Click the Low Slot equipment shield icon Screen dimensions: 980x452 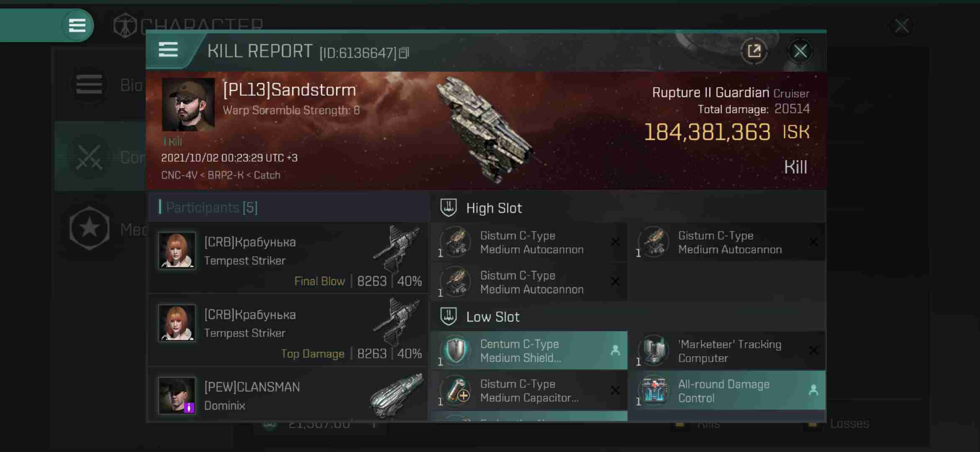[457, 350]
